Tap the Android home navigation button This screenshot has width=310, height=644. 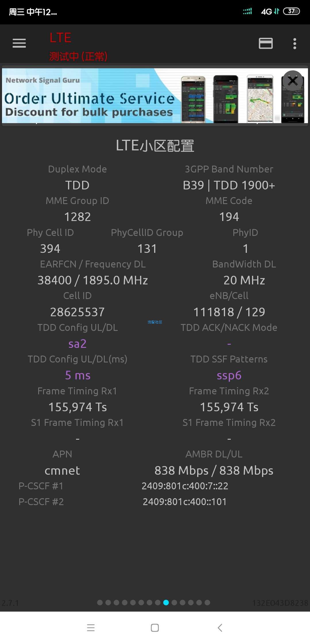(155, 628)
